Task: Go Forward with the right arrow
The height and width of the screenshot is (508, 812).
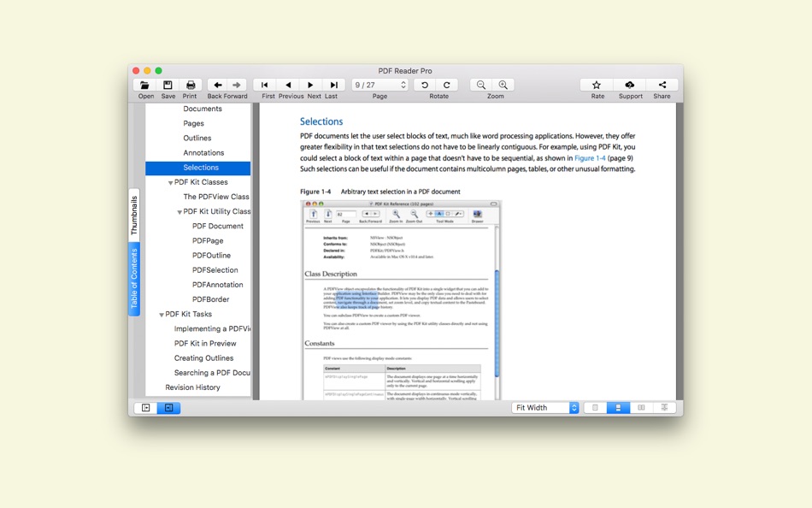Action: tap(237, 85)
